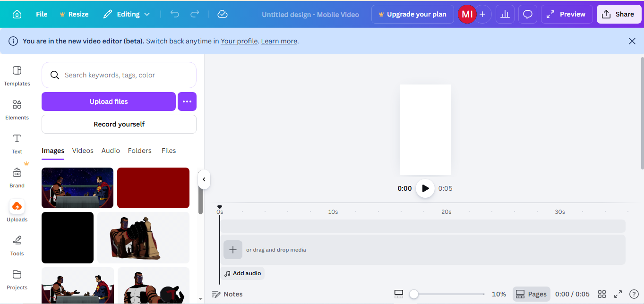Open the comments speech bubble icon

coord(528,14)
